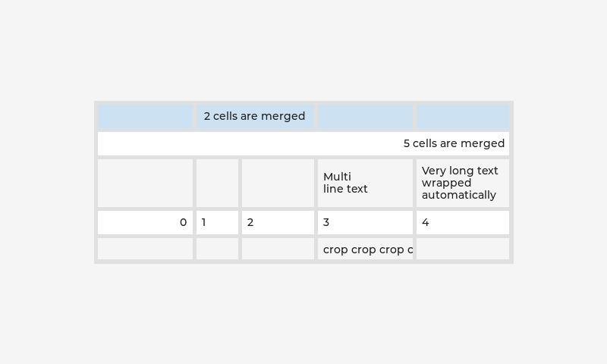Click the cropped 'crop crop crop' cell
The image size is (607, 364).
coord(365,249)
